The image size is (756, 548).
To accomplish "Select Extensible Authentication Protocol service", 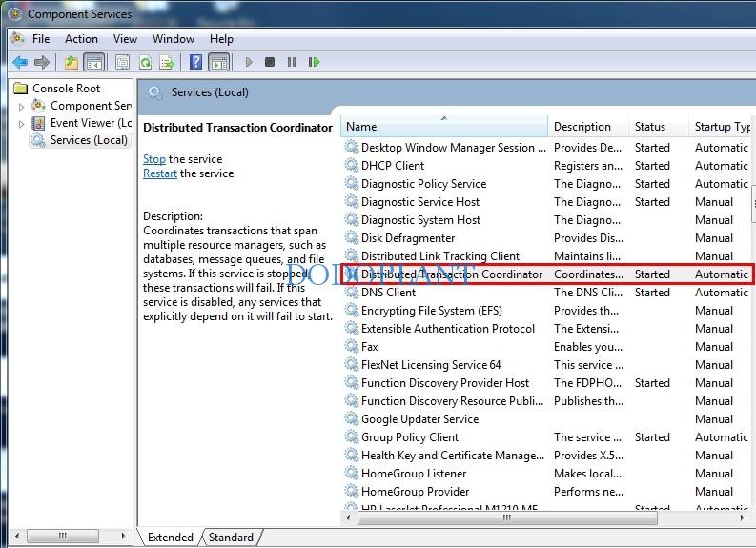I will [x=547, y=329].
